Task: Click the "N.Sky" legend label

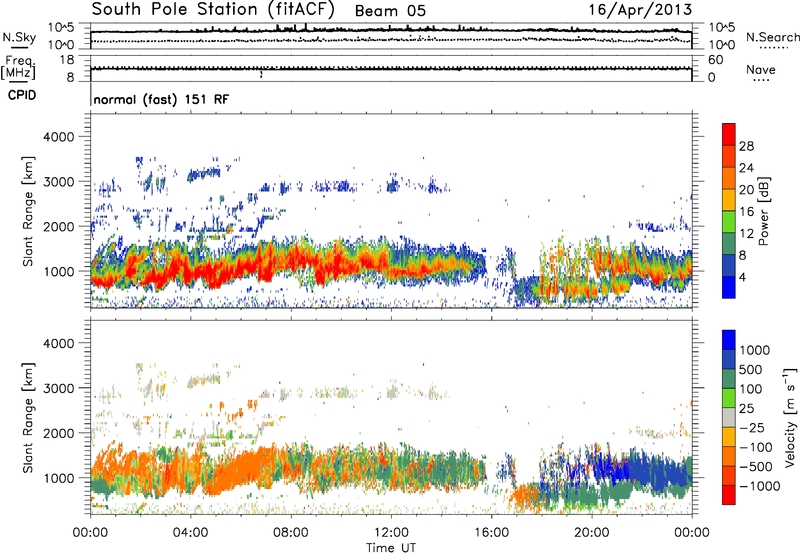Action: click(x=19, y=37)
